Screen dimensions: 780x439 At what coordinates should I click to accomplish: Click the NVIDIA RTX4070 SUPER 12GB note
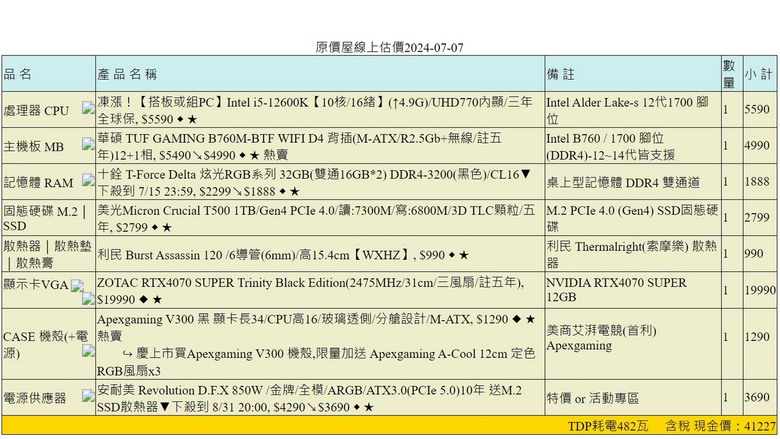pyautogui.click(x=616, y=289)
